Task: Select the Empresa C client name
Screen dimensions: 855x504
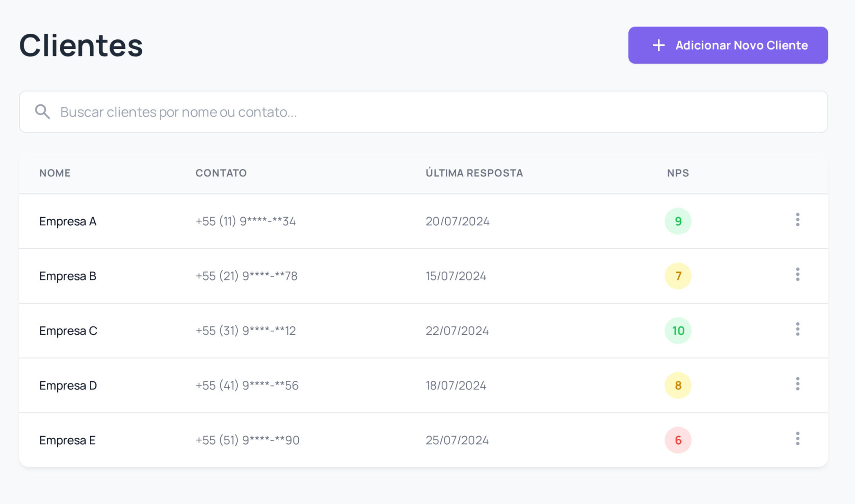Action: click(x=68, y=331)
